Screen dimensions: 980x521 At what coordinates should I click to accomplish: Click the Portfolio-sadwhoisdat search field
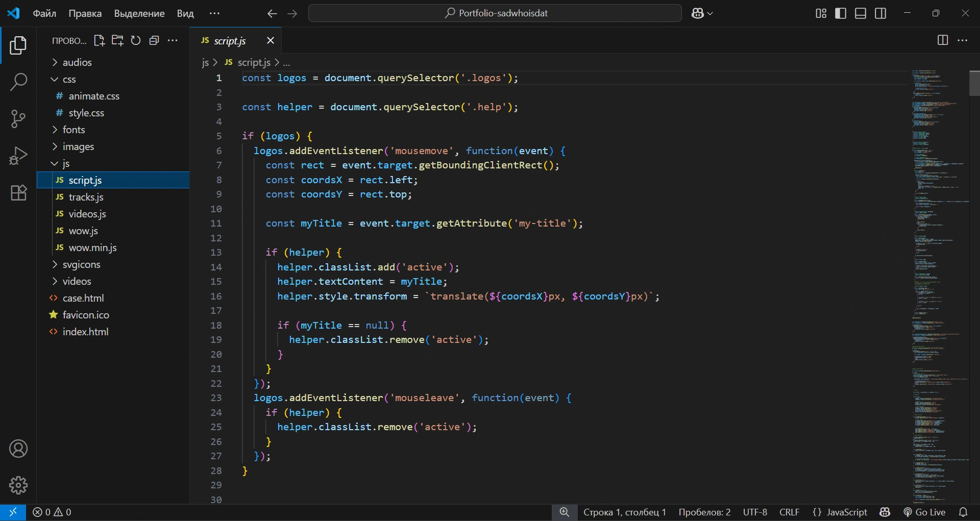click(495, 13)
